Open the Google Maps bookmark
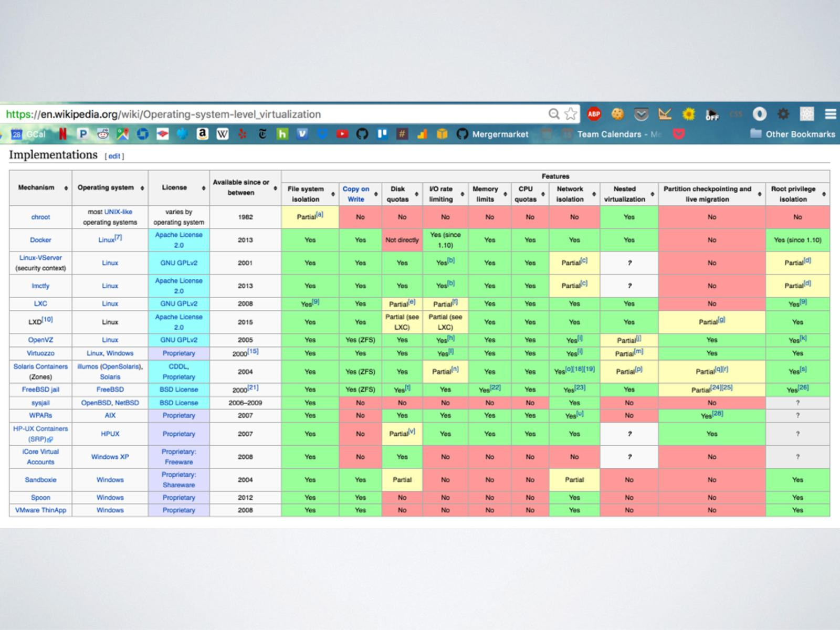840x630 pixels. pos(123,134)
